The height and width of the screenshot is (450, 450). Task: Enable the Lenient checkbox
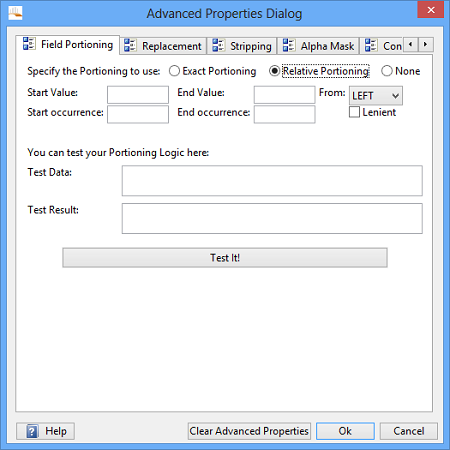354,112
